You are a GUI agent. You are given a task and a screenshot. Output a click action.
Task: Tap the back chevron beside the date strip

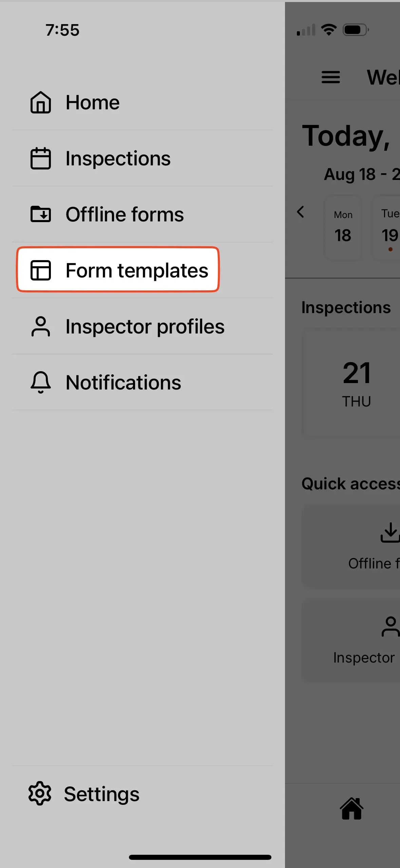click(x=301, y=212)
